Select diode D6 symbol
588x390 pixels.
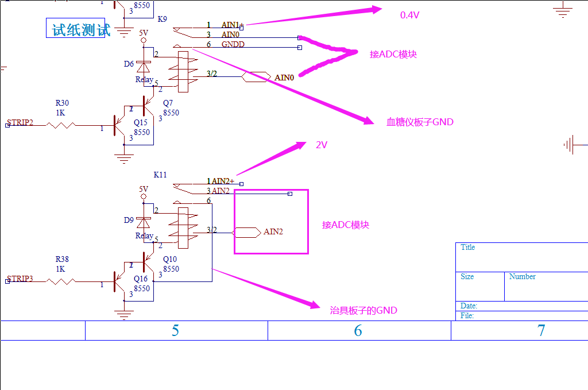(x=143, y=67)
